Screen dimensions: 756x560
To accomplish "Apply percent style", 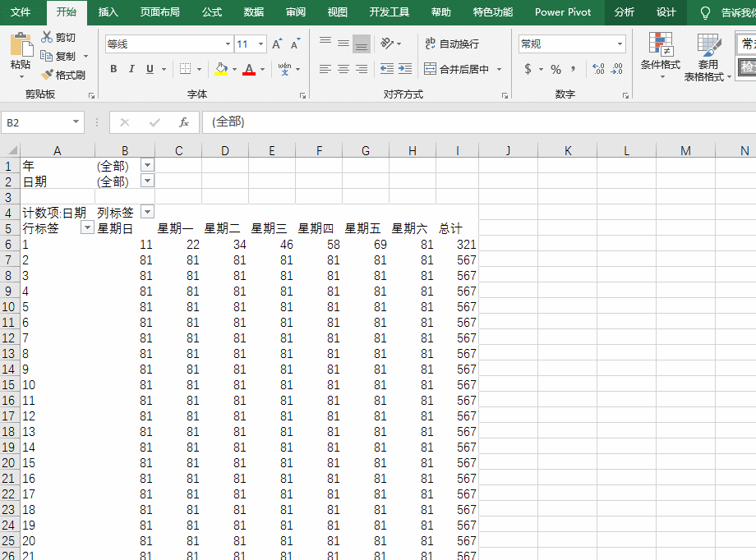I will point(556,69).
